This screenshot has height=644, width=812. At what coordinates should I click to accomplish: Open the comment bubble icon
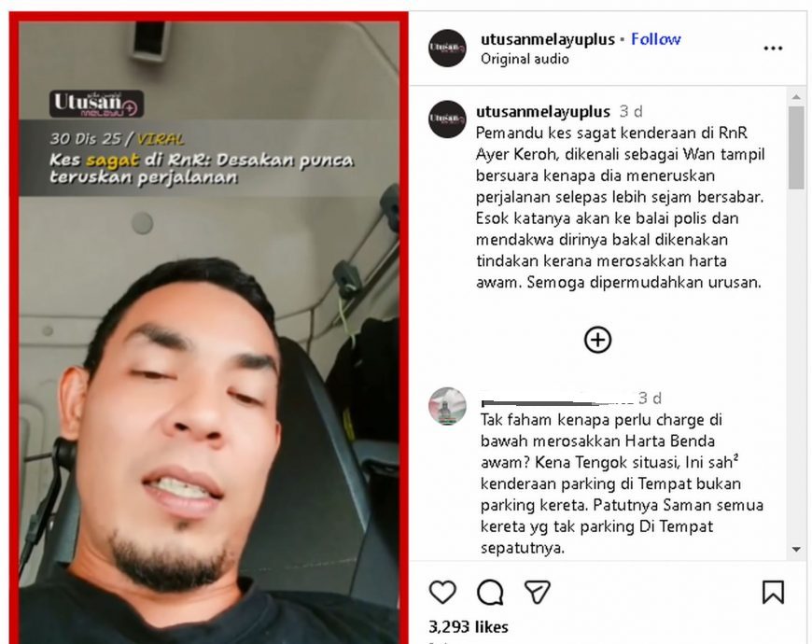pyautogui.click(x=490, y=593)
